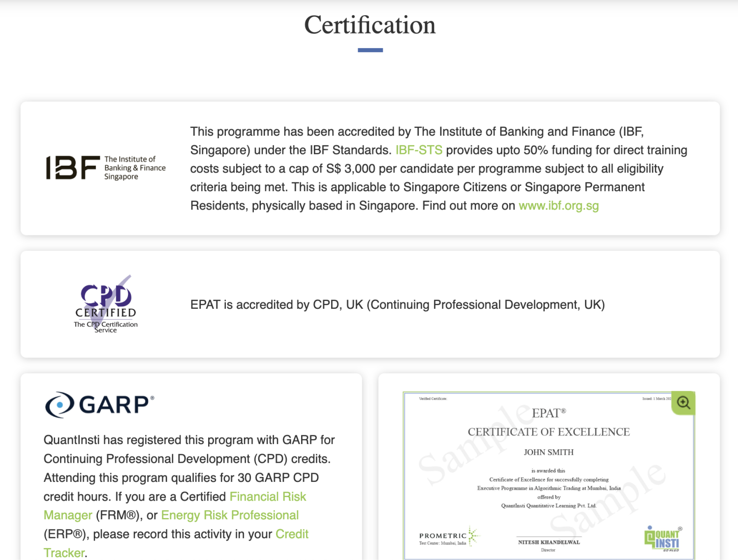Open the EPAT sample certificate thumbnail
The image size is (738, 560).
click(x=549, y=475)
